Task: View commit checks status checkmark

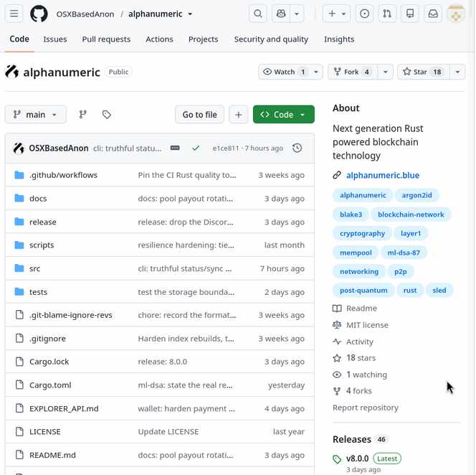Action: click(x=196, y=149)
